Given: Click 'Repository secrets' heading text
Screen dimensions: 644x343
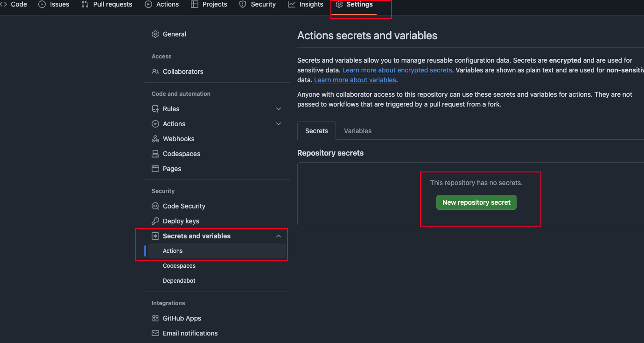Looking at the screenshot, I should point(330,153).
